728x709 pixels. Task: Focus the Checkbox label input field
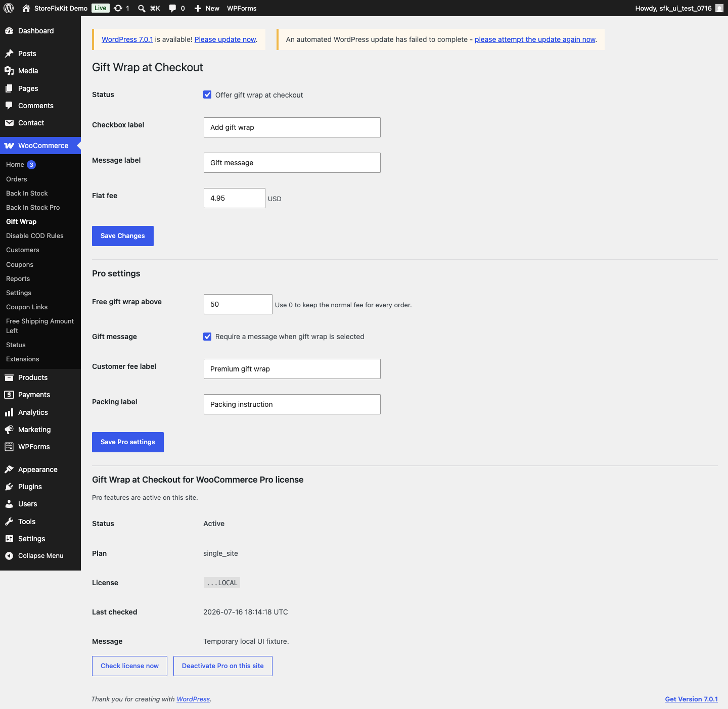tap(292, 127)
